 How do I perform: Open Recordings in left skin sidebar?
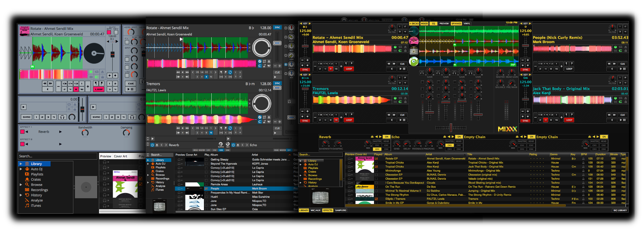pos(39,190)
